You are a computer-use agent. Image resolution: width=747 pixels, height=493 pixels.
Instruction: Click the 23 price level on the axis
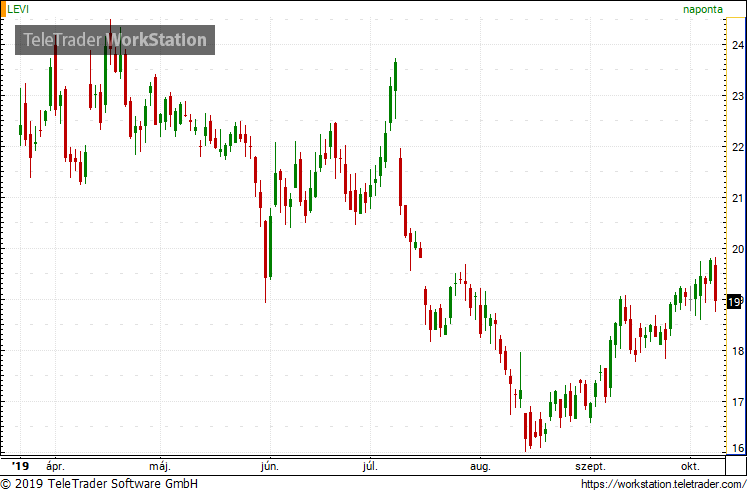738,96
